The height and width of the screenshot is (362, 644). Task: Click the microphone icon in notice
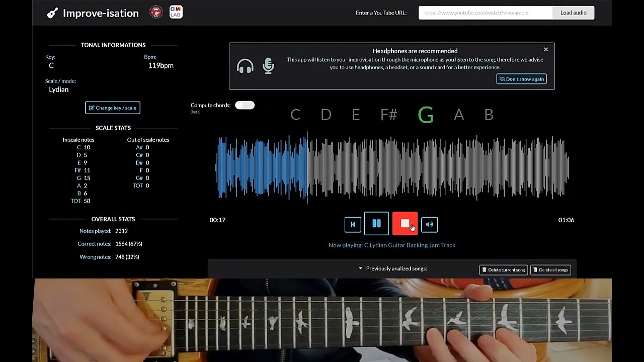(x=268, y=66)
